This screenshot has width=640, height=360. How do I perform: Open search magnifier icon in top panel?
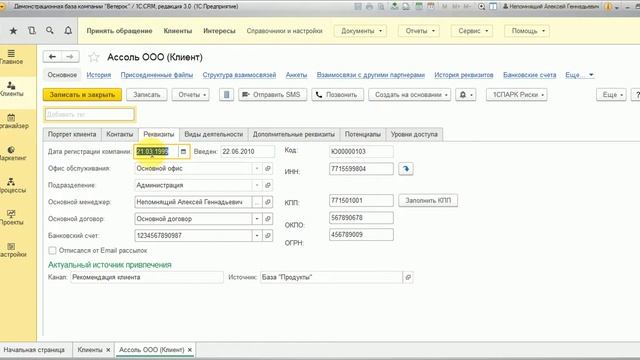pyautogui.click(x=50, y=31)
